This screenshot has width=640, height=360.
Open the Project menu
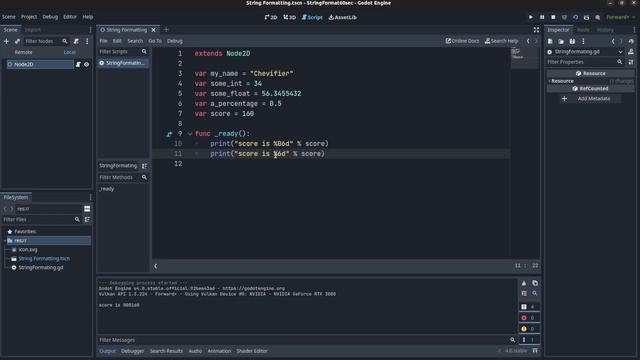(x=29, y=17)
